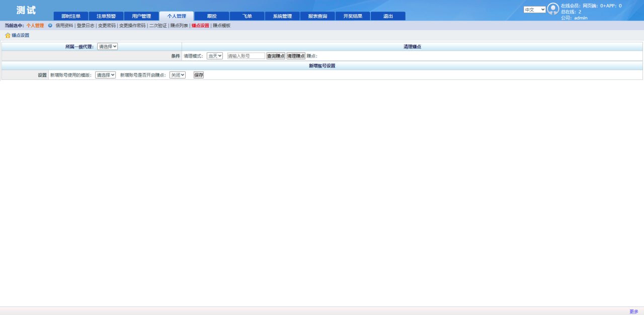This screenshot has height=315, width=644.
Task: Select the 跟投 tab
Action: 211,16
